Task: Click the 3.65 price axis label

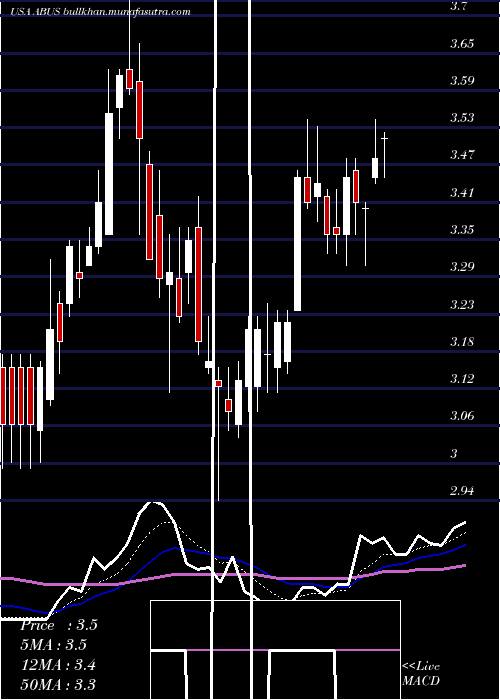Action: 462,44
